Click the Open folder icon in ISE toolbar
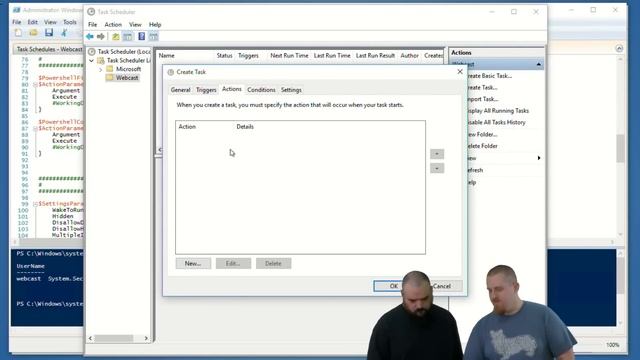 click(x=33, y=33)
